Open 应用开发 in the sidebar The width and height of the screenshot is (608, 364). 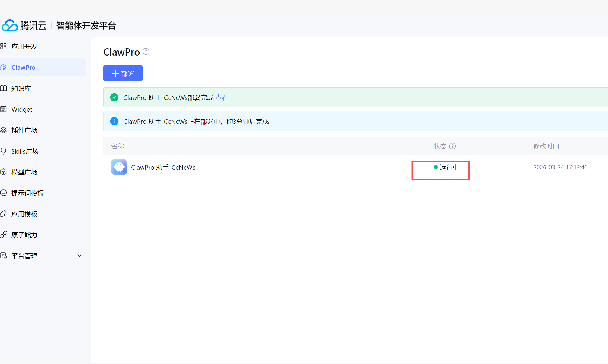[x=24, y=46]
